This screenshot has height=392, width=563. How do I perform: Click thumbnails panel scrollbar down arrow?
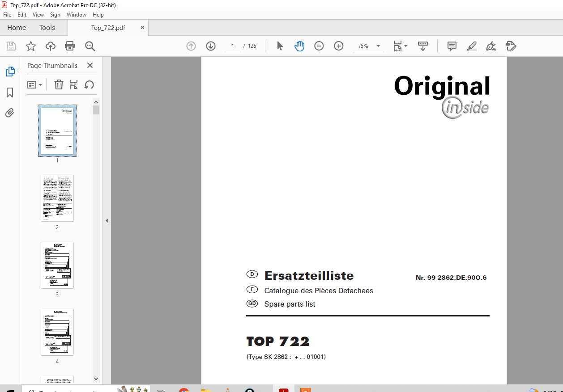(x=96, y=379)
